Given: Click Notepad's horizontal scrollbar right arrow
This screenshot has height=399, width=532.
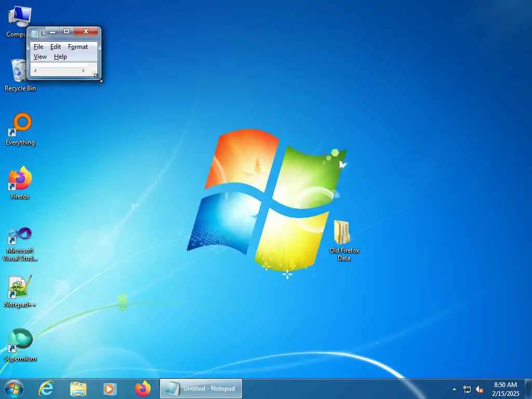Looking at the screenshot, I should (84, 71).
